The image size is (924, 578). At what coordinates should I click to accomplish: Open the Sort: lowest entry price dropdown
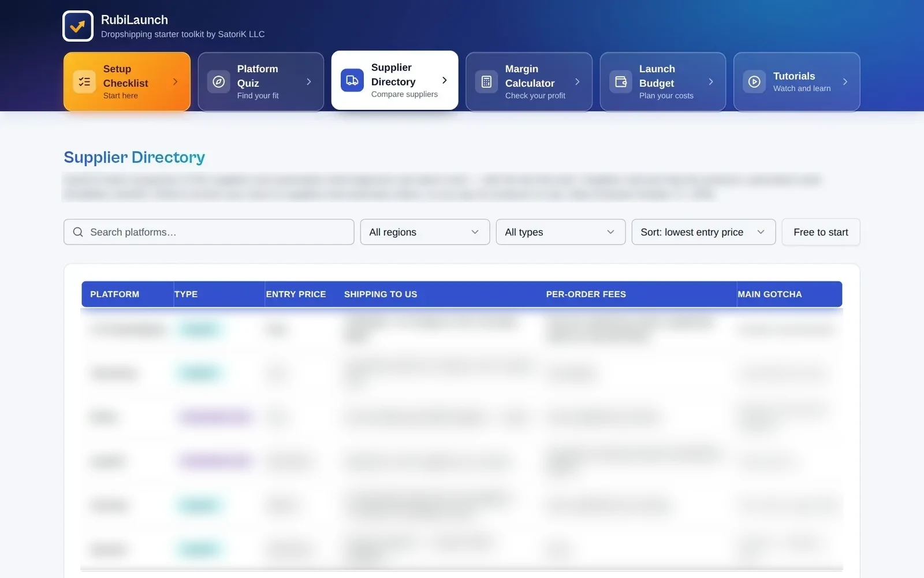(703, 232)
